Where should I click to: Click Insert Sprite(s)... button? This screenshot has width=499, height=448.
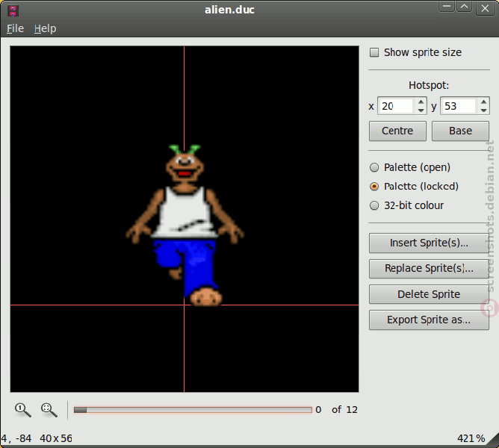pos(429,243)
